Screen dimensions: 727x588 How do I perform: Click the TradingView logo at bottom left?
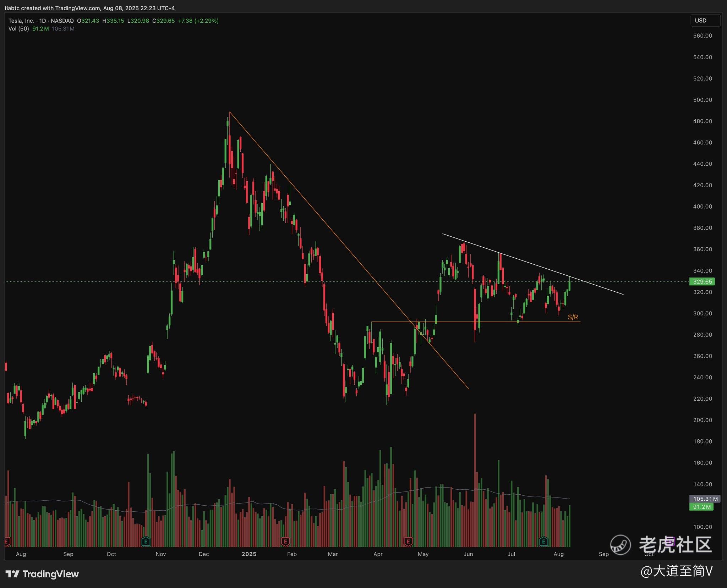pos(42,574)
